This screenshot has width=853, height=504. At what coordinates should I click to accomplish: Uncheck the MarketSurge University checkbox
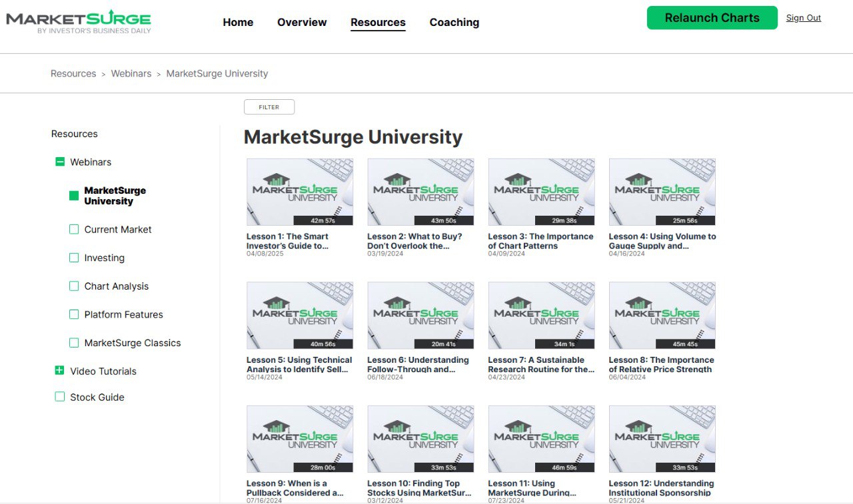[x=74, y=196]
